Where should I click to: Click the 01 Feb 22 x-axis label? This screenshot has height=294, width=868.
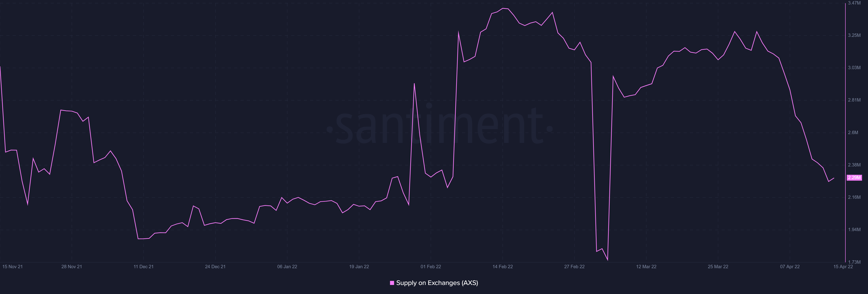(x=431, y=267)
